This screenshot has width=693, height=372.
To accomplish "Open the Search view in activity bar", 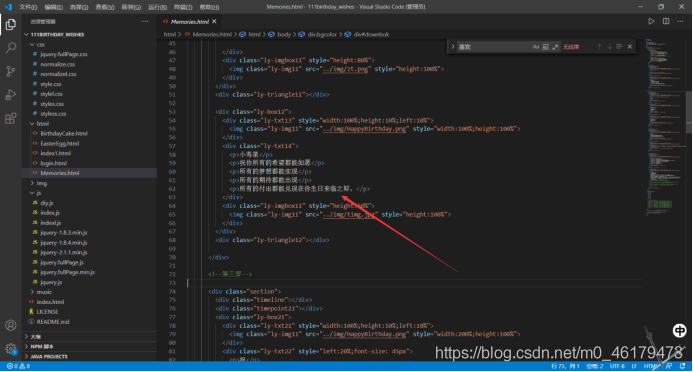I will [11, 48].
